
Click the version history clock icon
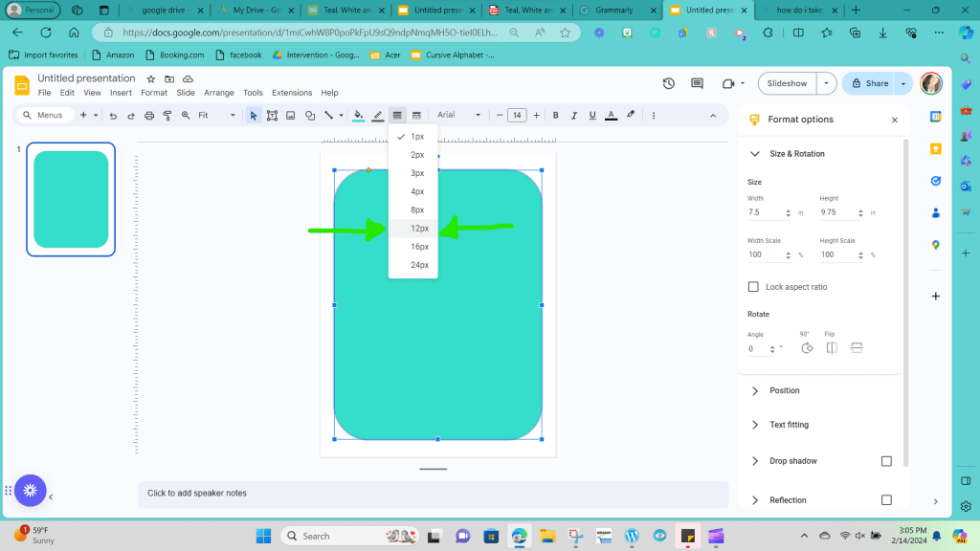point(669,83)
